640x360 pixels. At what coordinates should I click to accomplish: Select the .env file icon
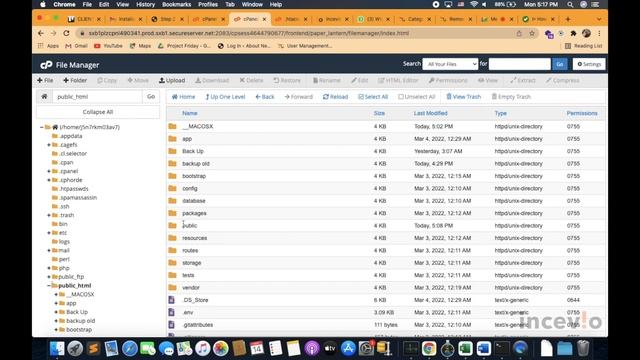tap(172, 312)
